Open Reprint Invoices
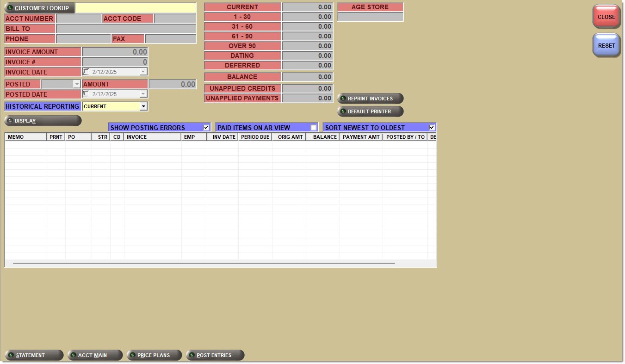The width and height of the screenshot is (625, 364). [370, 99]
